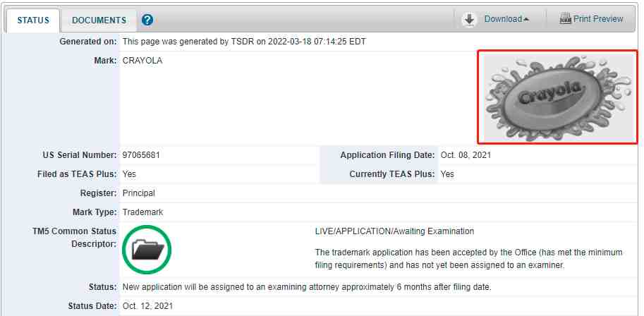Click the blue help question mark icon
The width and height of the screenshot is (644, 316).
147,20
